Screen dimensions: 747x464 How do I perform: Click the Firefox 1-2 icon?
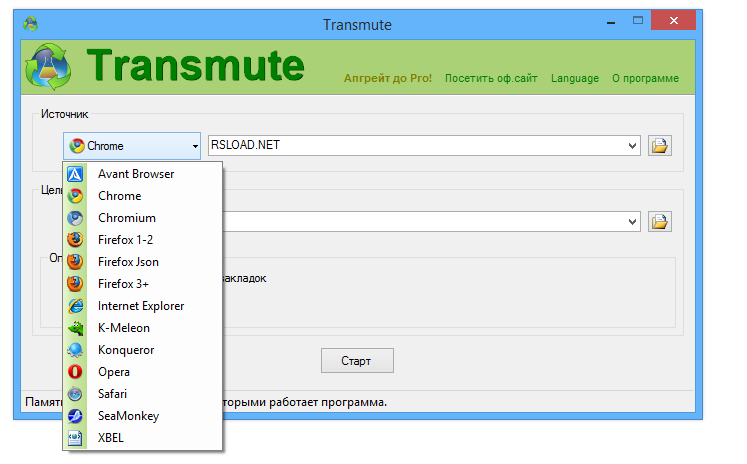click(x=75, y=240)
